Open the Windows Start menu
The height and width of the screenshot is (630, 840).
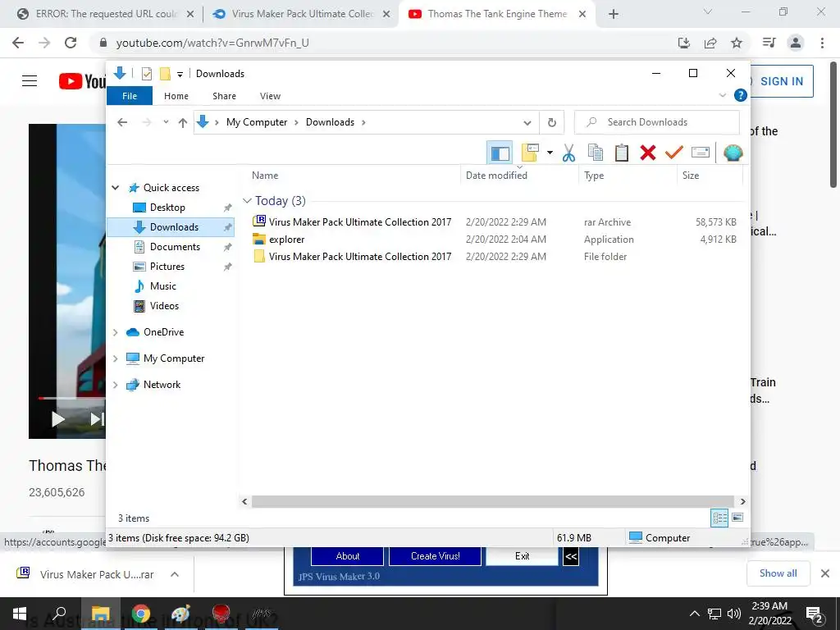click(x=20, y=614)
